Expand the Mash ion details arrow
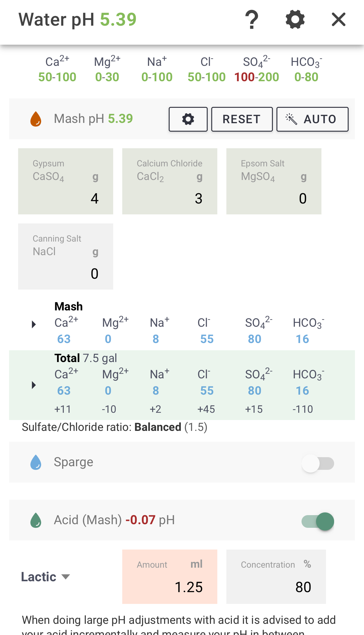The height and width of the screenshot is (635, 364). coord(34,325)
